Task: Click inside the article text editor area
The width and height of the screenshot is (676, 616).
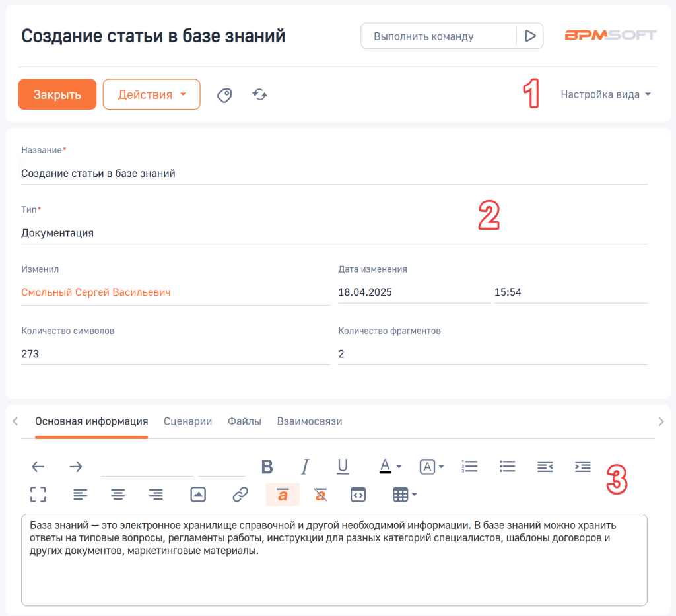Action: coord(334,559)
